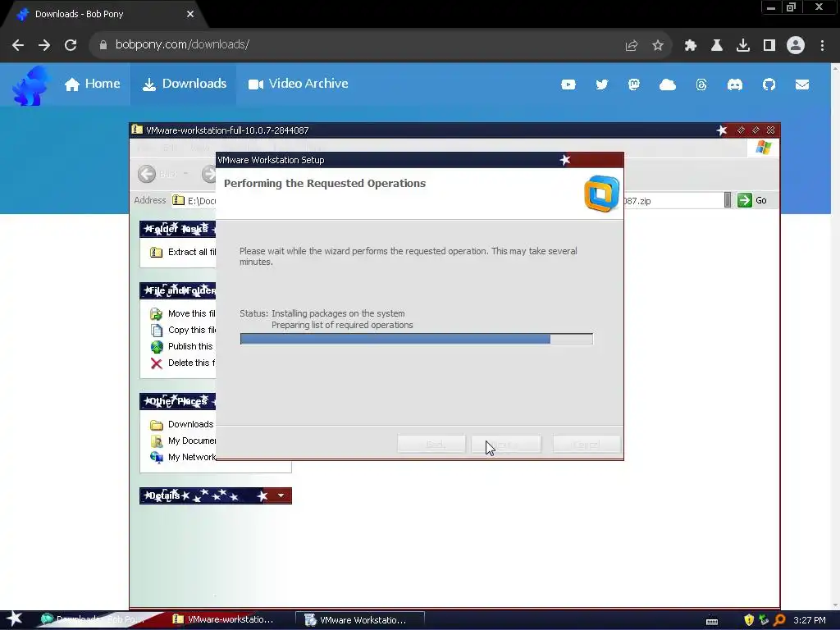Viewport: 840px width, 630px height.
Task: Open the Discord social icon
Action: pyautogui.click(x=734, y=84)
